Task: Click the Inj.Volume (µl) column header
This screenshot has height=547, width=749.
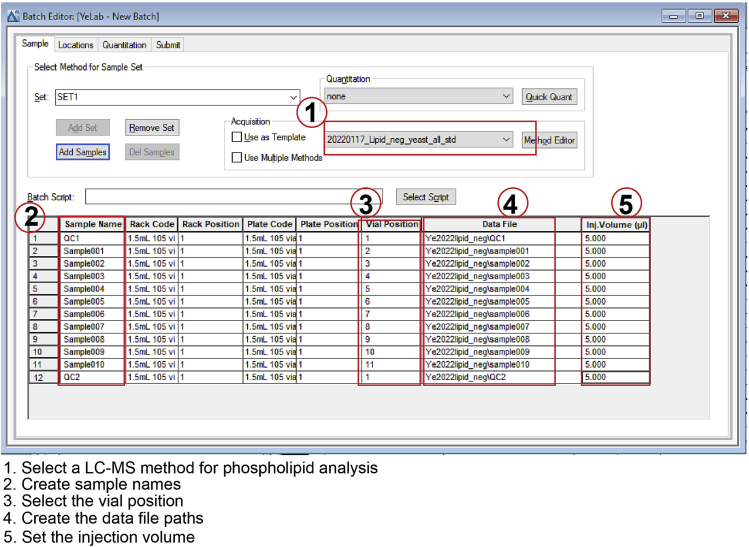Action: [x=616, y=225]
